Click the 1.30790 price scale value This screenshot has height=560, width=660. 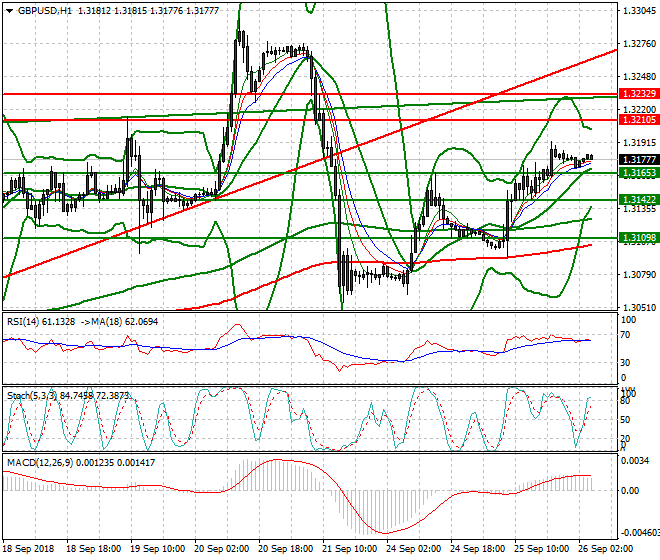(639, 275)
